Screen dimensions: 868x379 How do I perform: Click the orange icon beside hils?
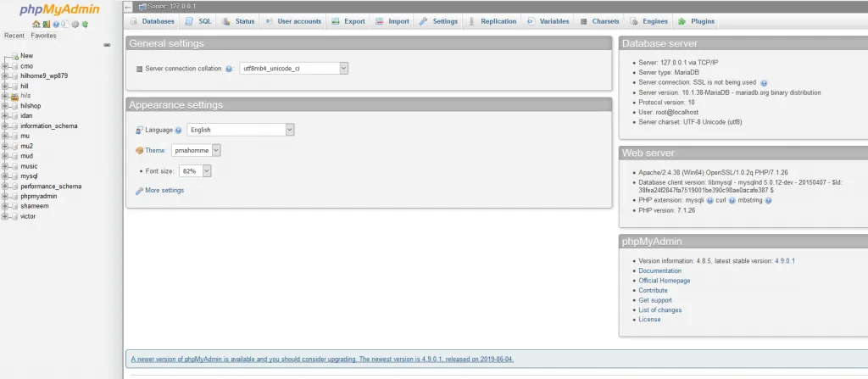15,96
